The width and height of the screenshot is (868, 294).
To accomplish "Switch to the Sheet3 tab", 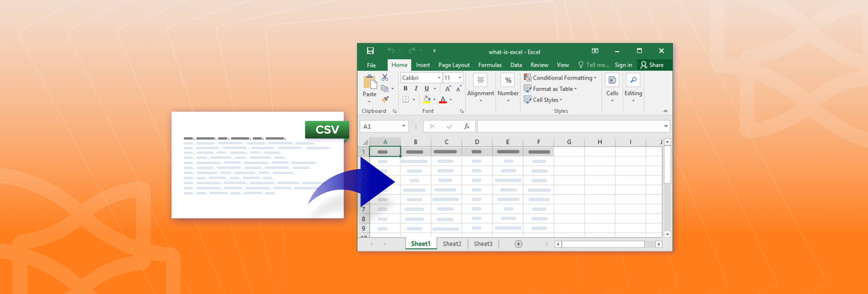I will [x=483, y=243].
